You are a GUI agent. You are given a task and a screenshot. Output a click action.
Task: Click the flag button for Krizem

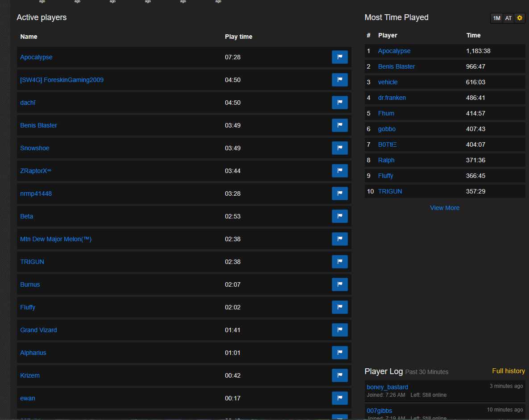pyautogui.click(x=340, y=375)
